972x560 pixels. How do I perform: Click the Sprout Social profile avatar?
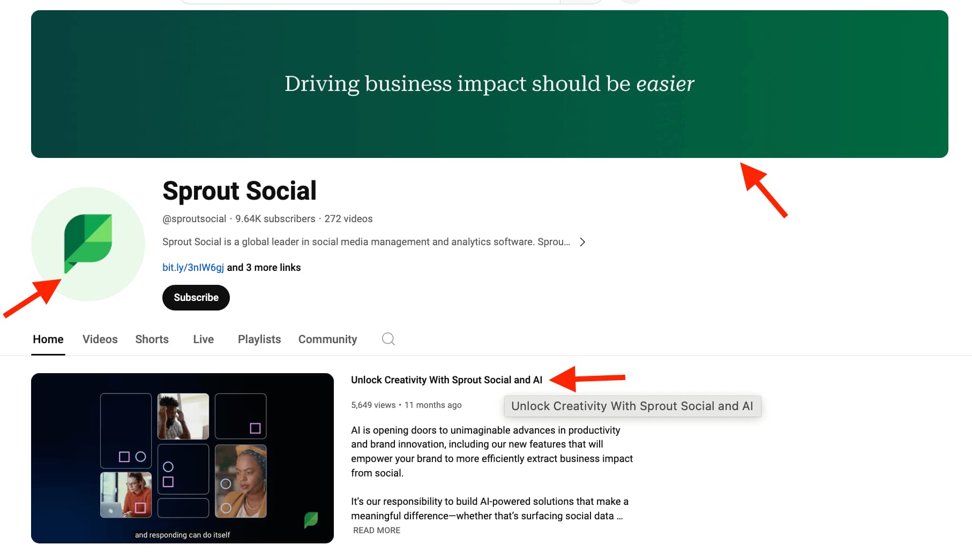click(x=88, y=244)
